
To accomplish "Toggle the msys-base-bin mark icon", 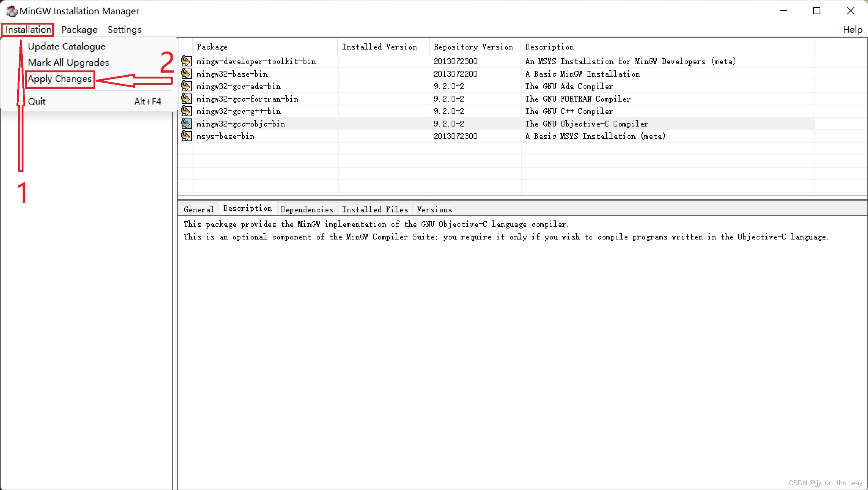I will [x=186, y=136].
